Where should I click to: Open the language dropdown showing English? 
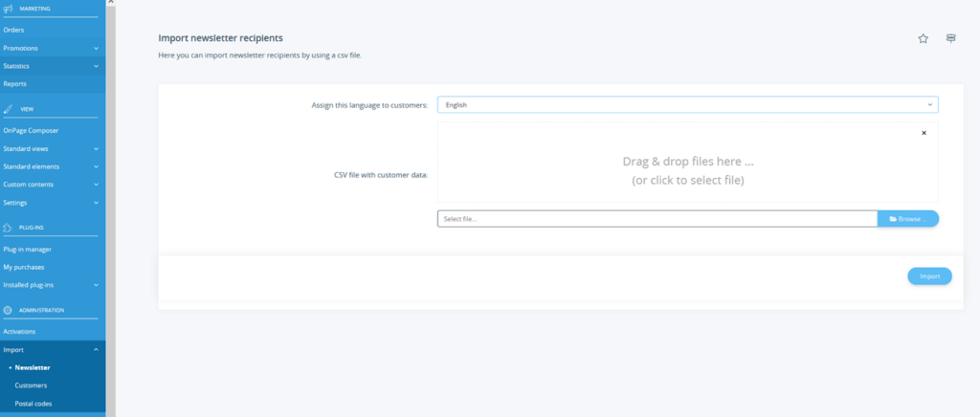click(687, 105)
